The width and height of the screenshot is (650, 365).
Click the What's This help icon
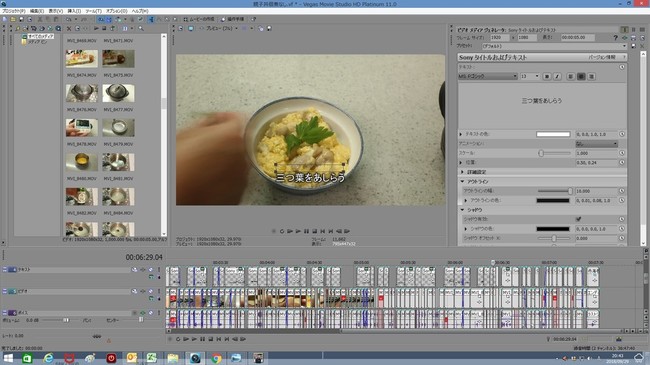[253, 19]
